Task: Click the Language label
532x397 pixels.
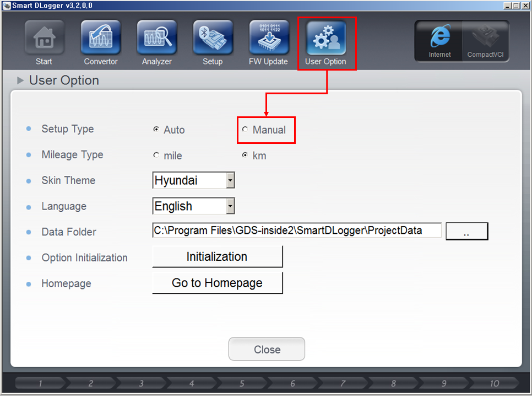Action: click(64, 206)
